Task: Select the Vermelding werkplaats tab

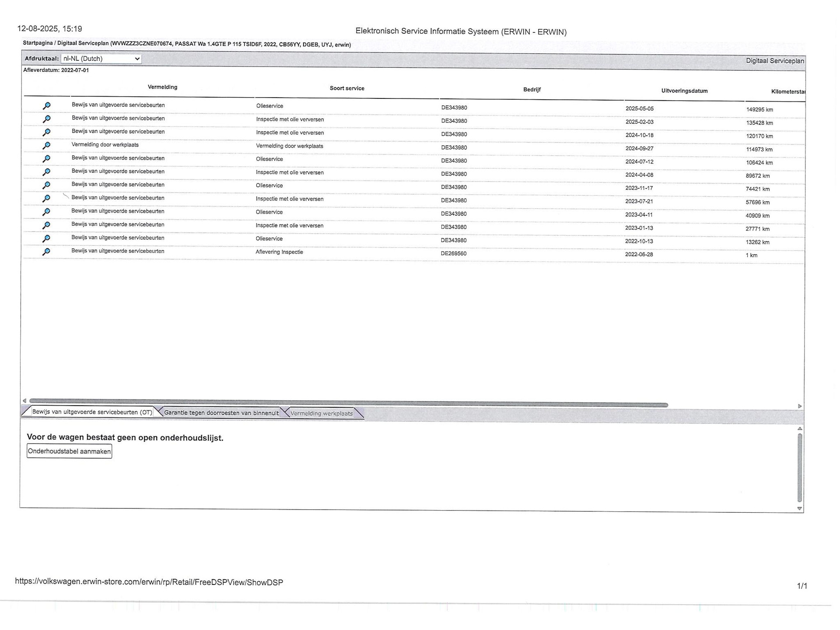Action: coord(322,413)
